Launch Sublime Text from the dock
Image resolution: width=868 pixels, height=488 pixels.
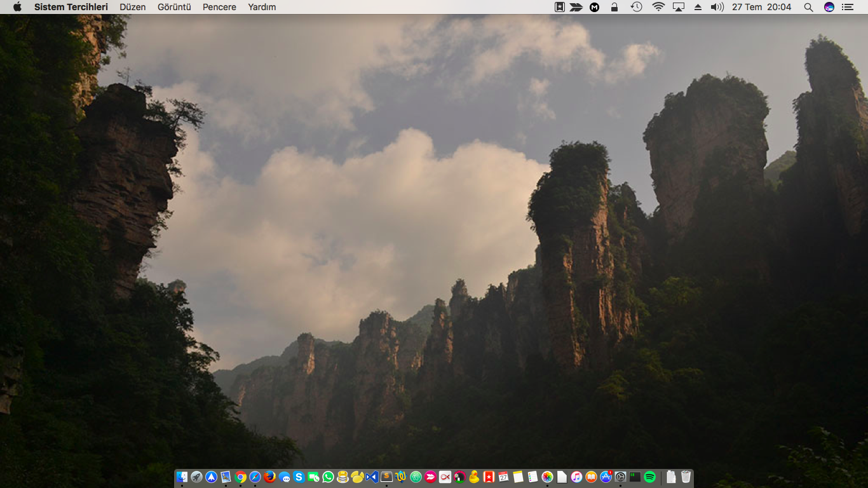click(386, 477)
